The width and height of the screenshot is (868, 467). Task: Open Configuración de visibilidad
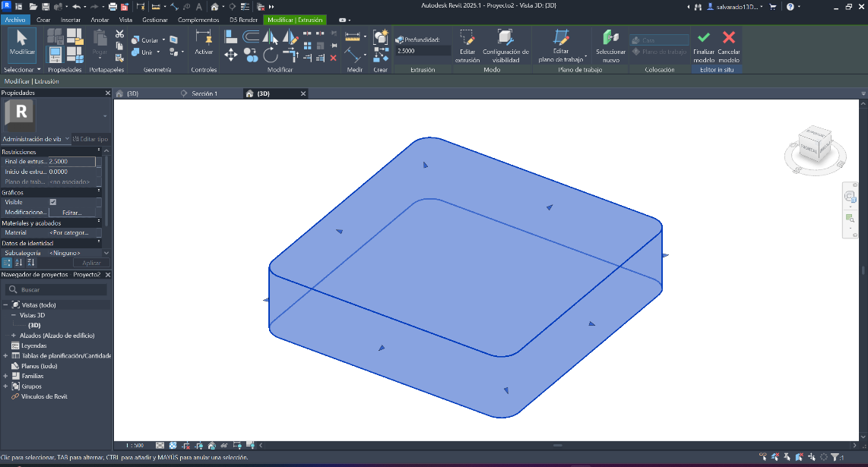point(505,46)
